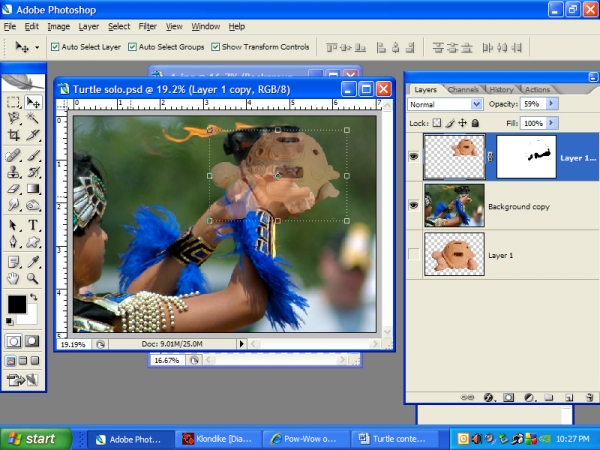Viewport: 600px width, 450px height.
Task: Hide the Background copy layer
Action: click(414, 205)
